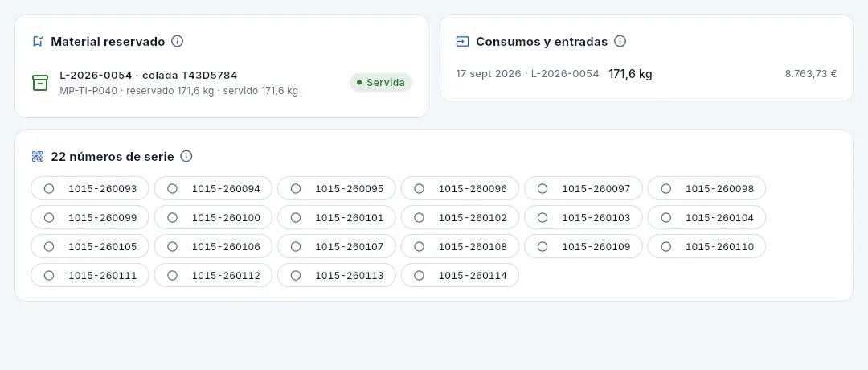Viewport: 868px width, 370px height.
Task: Select serial number 1015-260094
Action: [x=213, y=188]
